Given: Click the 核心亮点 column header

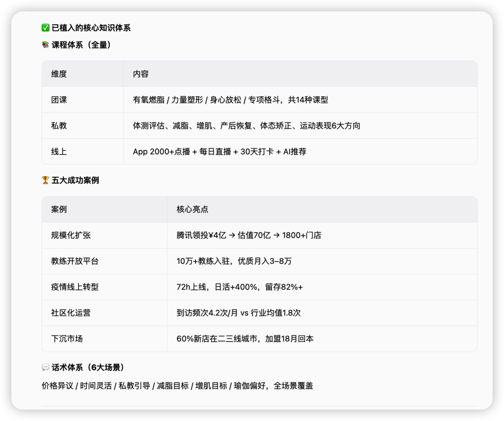Looking at the screenshot, I should tap(322, 210).
